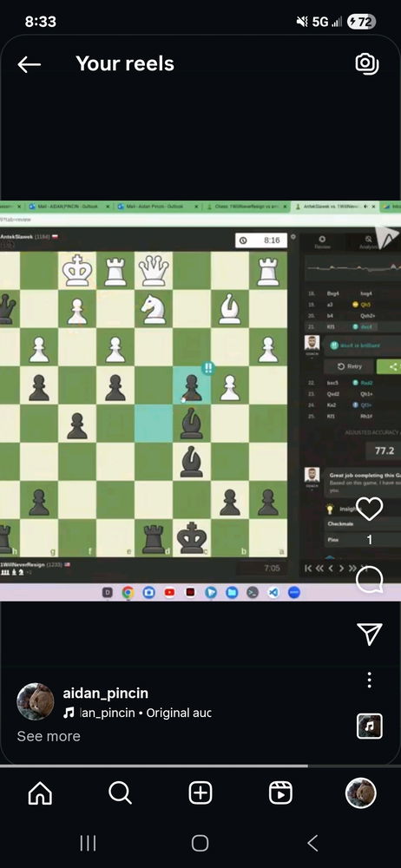Expand the caption with See more
Viewport: 401px width, 868px height.
click(x=49, y=736)
